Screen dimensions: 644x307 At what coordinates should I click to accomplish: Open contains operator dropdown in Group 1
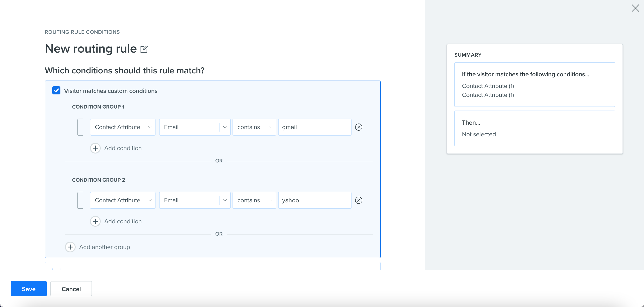click(x=254, y=127)
